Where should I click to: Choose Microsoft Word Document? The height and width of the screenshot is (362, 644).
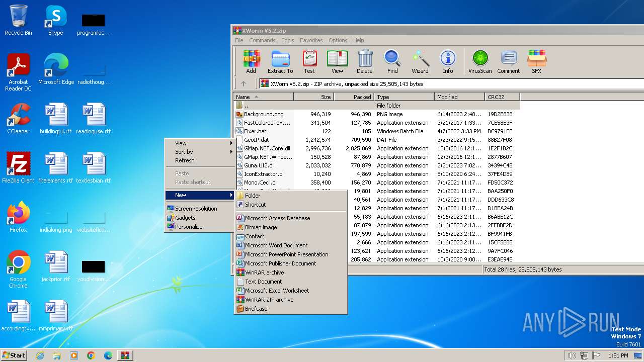click(291, 245)
